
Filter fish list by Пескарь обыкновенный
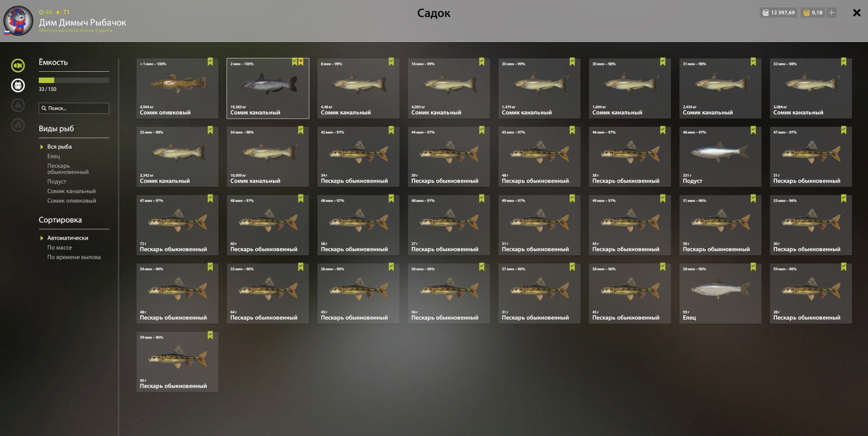point(68,169)
